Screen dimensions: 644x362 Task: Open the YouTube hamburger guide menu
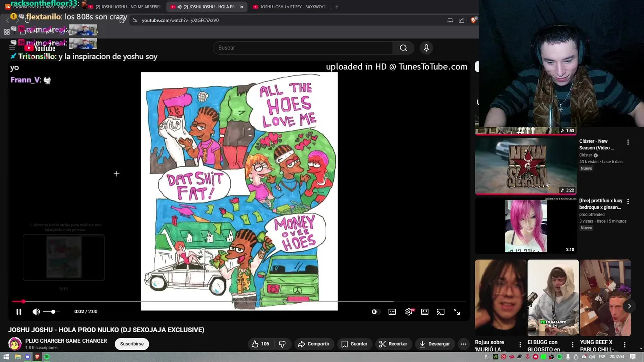(x=12, y=48)
